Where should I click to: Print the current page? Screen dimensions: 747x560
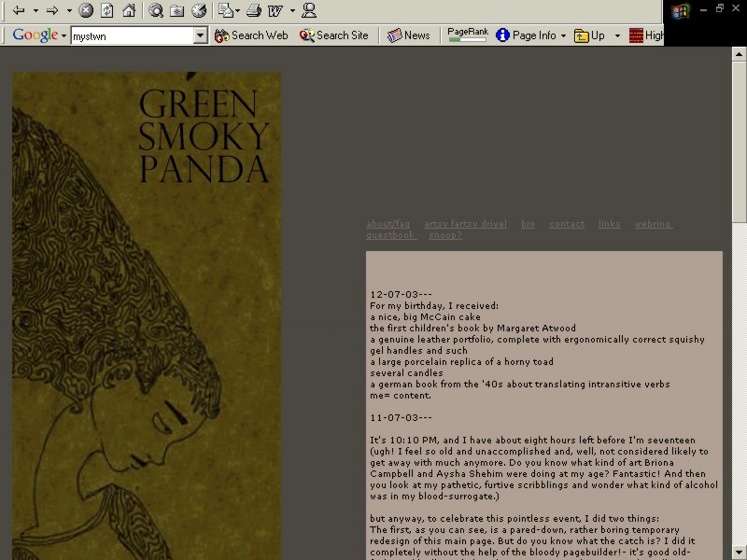pos(254,10)
